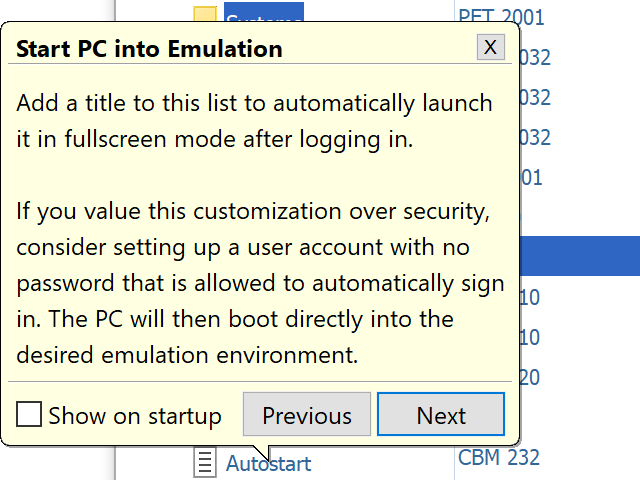The height and width of the screenshot is (480, 640).
Task: Click the highlighted blue row in the list
Action: pyautogui.click(x=580, y=255)
